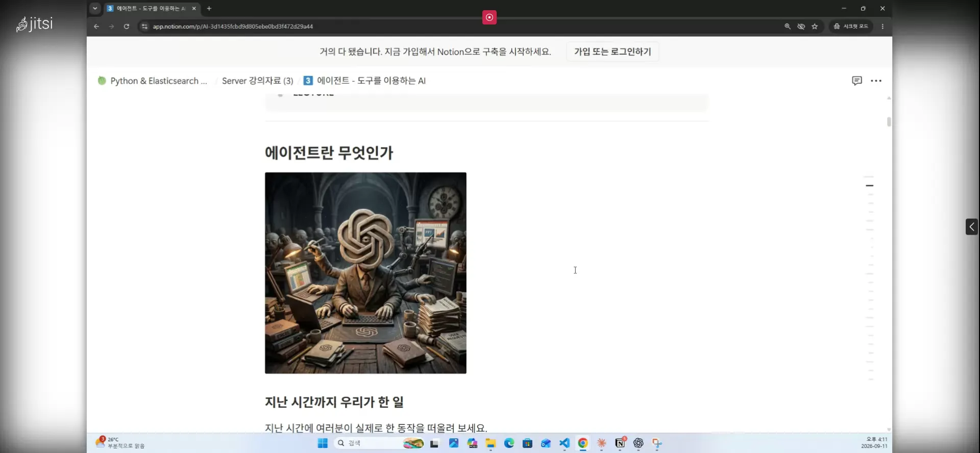Click the table of contents active marker
This screenshot has height=453, width=980.
click(870, 186)
